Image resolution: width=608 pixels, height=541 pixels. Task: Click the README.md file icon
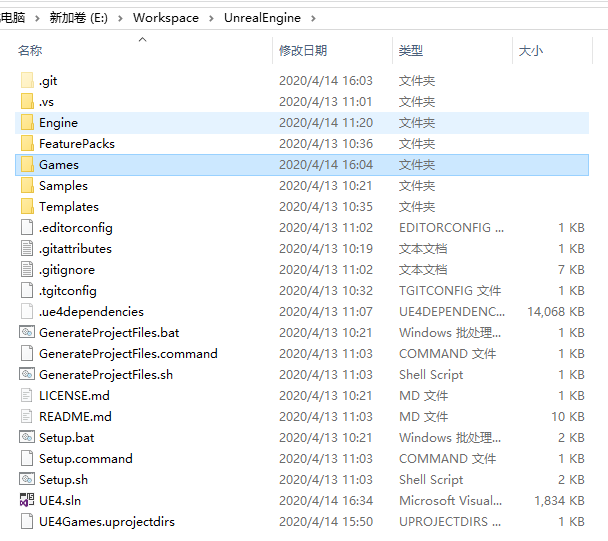point(27,416)
